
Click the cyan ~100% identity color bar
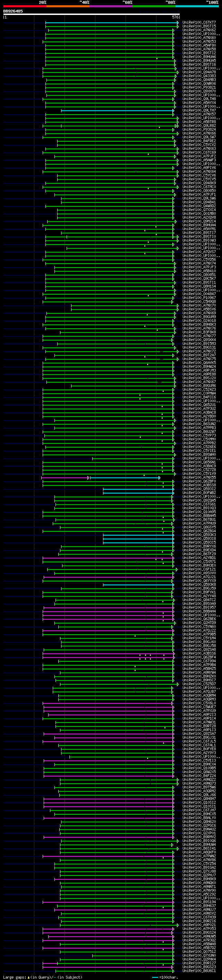(197, 6)
